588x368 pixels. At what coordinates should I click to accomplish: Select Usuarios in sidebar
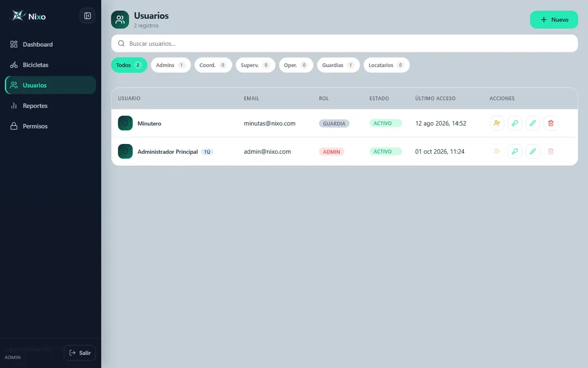point(50,85)
